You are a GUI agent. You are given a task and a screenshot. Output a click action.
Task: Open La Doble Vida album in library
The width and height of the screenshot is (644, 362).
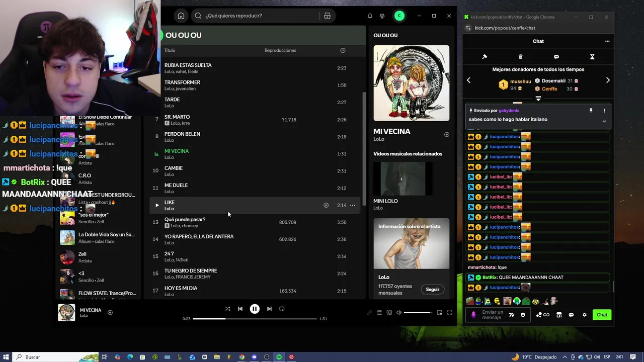point(98,238)
